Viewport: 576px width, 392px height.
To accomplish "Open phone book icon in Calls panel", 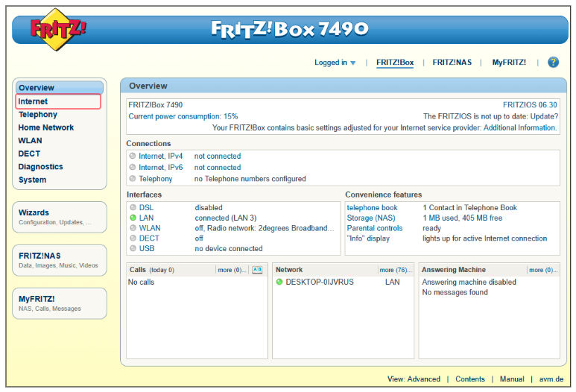I will tap(257, 270).
